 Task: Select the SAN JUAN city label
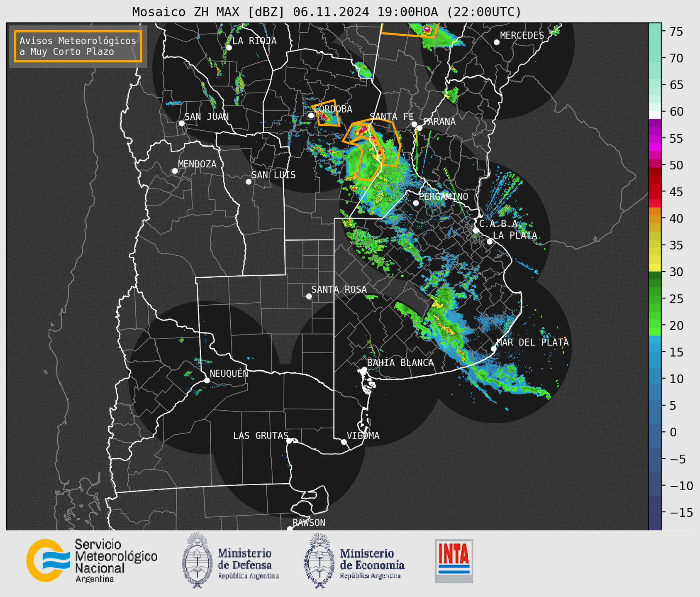[x=207, y=117]
